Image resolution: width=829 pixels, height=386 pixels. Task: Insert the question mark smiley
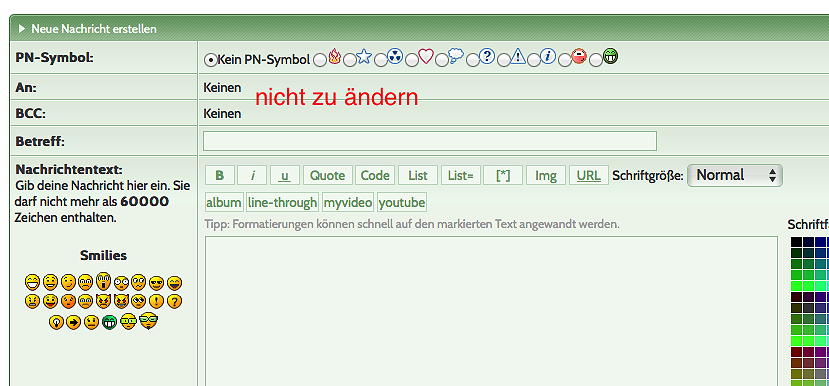pos(174,301)
